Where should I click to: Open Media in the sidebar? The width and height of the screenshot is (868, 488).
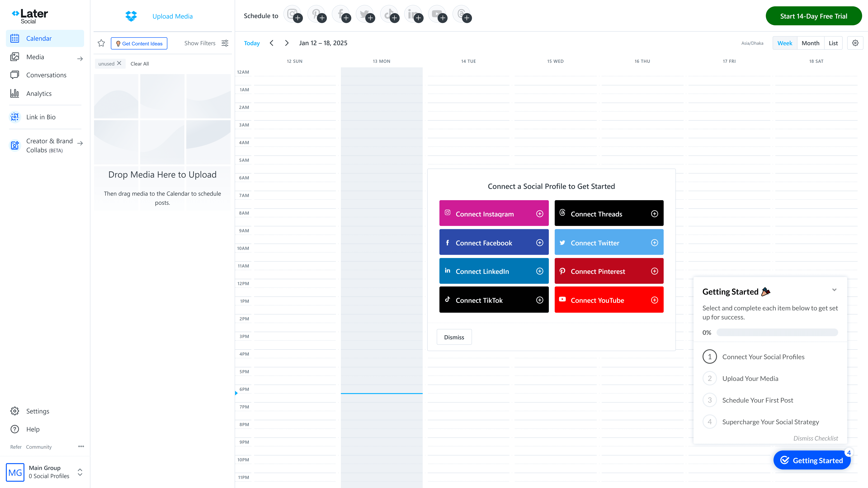[35, 57]
